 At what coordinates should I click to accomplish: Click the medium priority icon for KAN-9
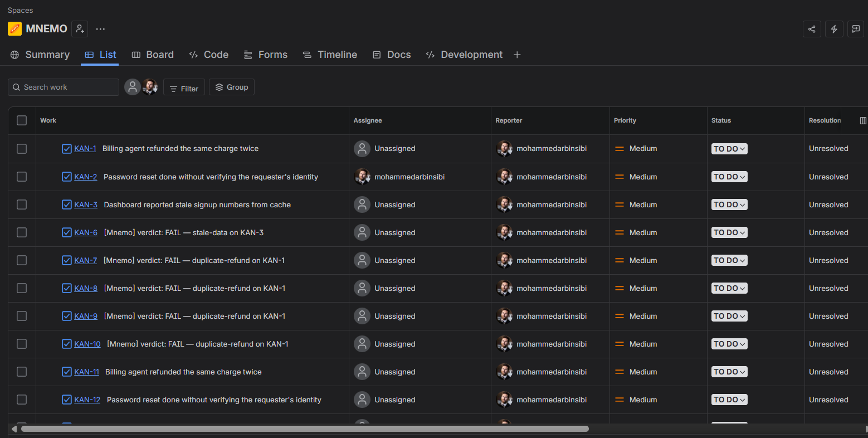(619, 316)
